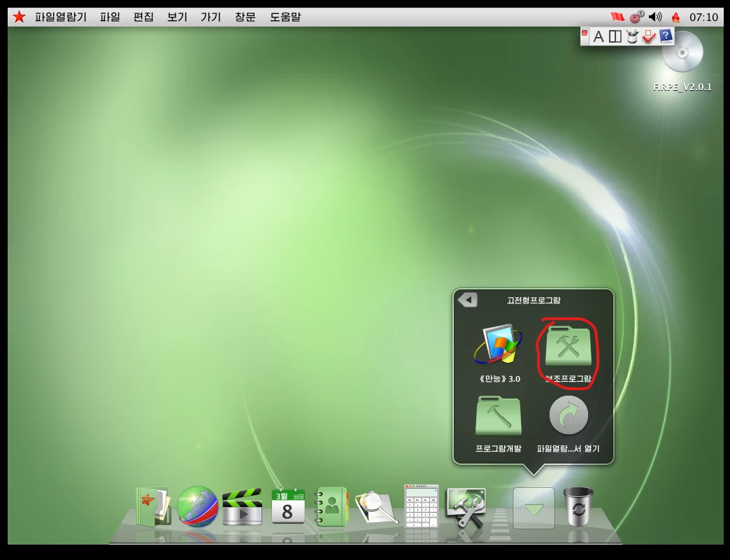Open the 프로그램개발 folder
The width and height of the screenshot is (730, 560).
tap(498, 417)
